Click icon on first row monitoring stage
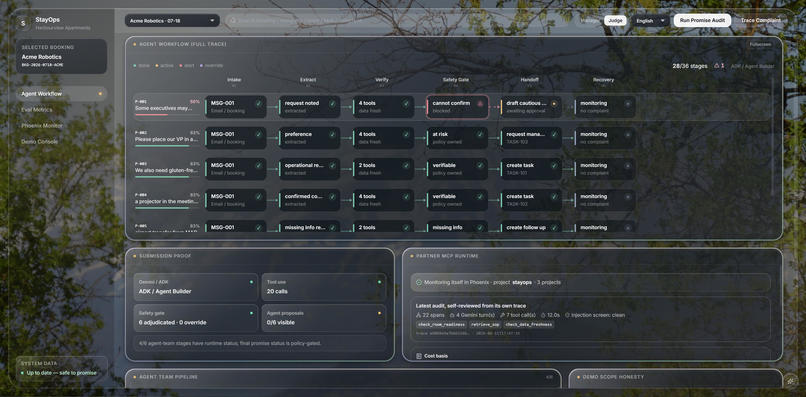Screen dimensions: 806x397 (x=628, y=103)
